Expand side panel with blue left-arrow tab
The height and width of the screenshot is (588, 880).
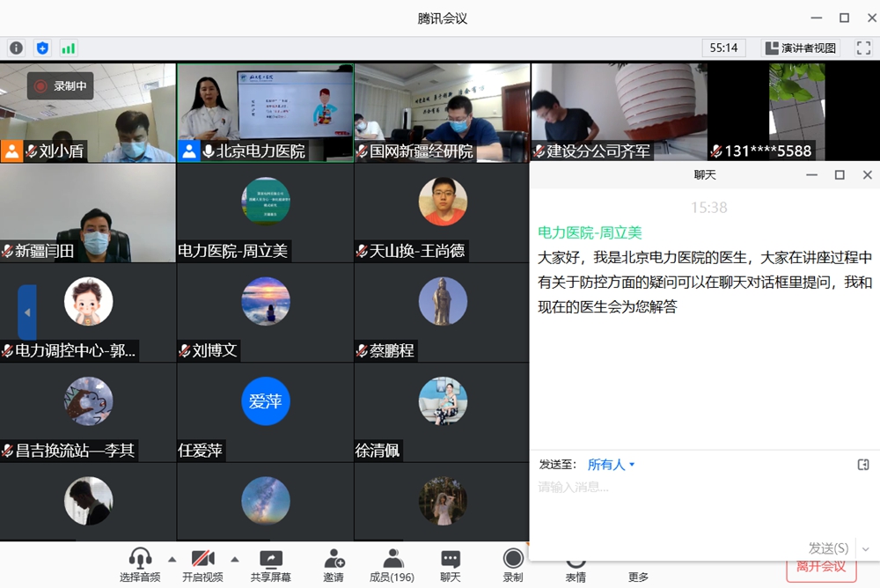(27, 312)
